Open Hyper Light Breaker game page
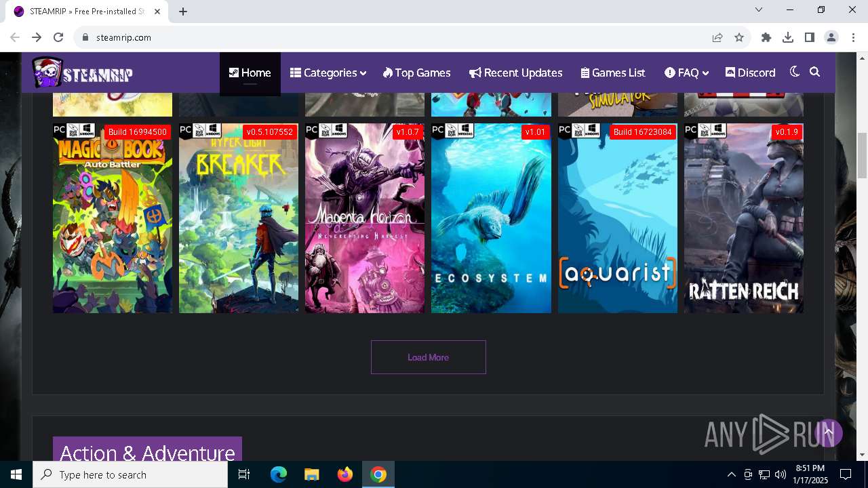The image size is (868, 488). tap(239, 218)
